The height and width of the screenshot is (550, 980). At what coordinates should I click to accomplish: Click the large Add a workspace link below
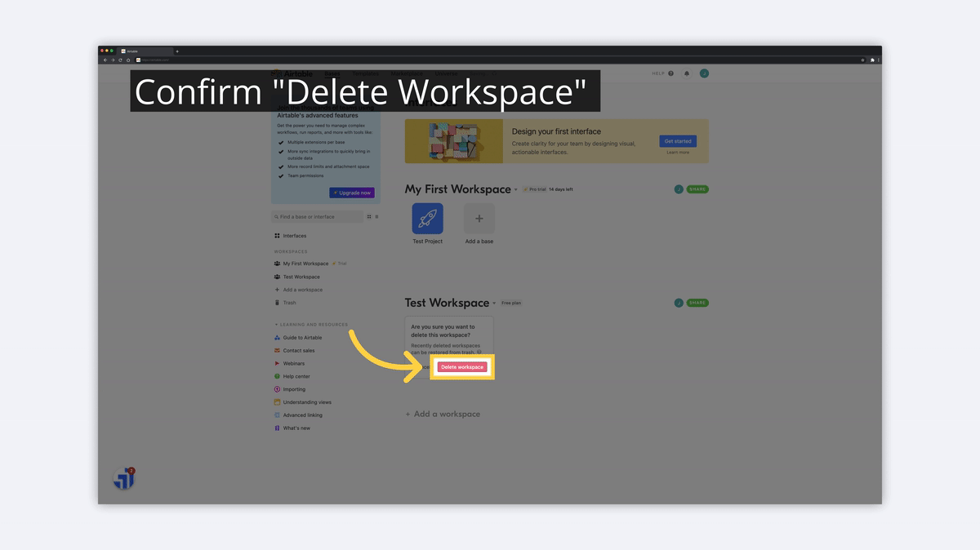[443, 414]
